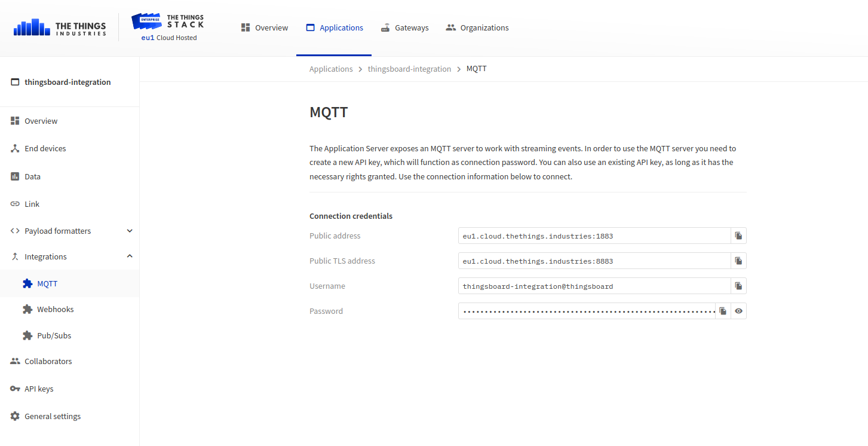Screen dimensions: 868x446
Task: Go to Applications breadcrumb link
Action: click(331, 69)
